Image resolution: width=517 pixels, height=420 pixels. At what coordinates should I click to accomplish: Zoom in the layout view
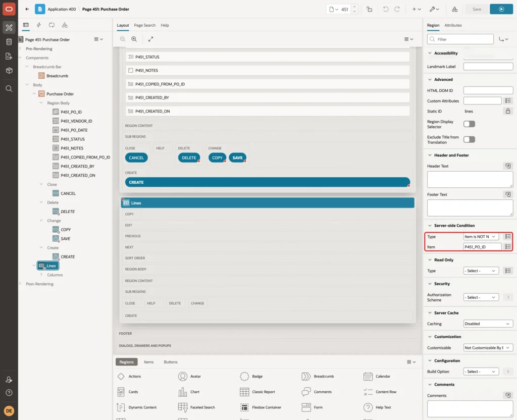(x=134, y=39)
